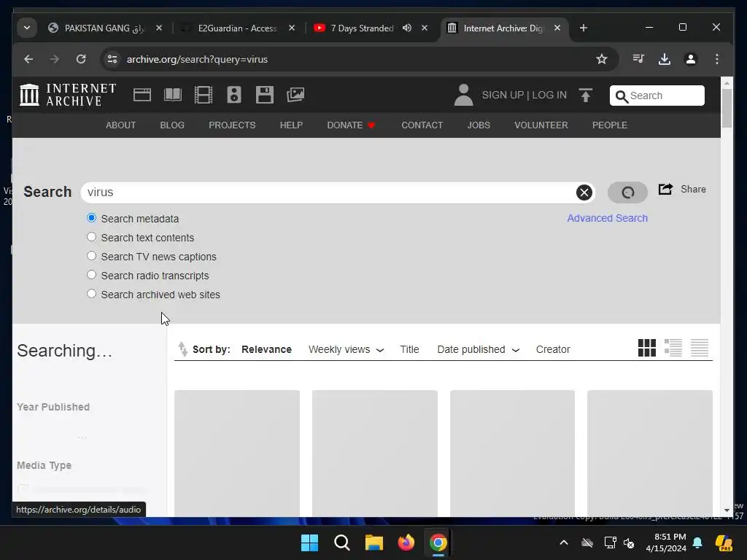Click the LOG IN link
Image resolution: width=747 pixels, height=560 pixels.
tap(549, 96)
